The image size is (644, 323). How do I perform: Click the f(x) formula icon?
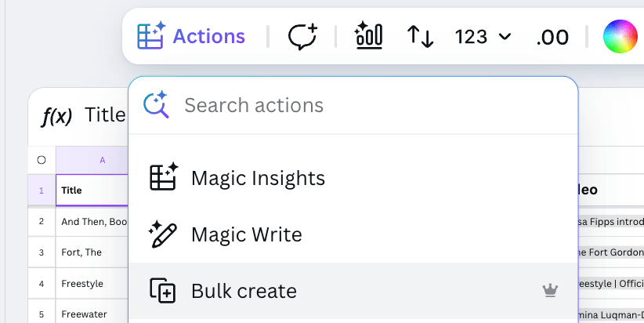coord(56,116)
